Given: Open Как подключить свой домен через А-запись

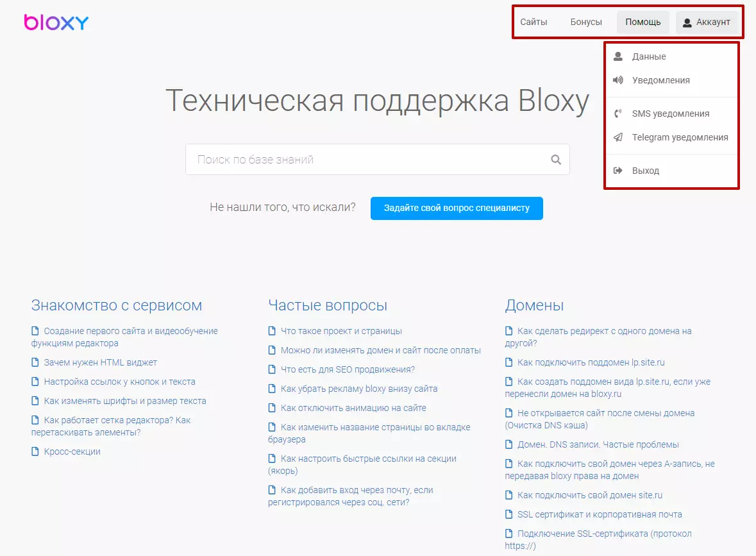Looking at the screenshot, I should point(610,469).
